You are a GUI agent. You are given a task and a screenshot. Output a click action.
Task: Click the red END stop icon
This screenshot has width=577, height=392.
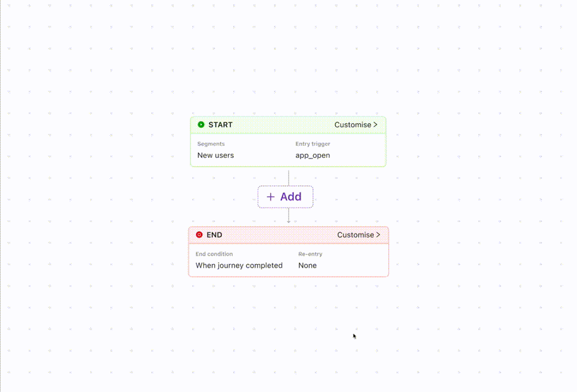pos(199,234)
